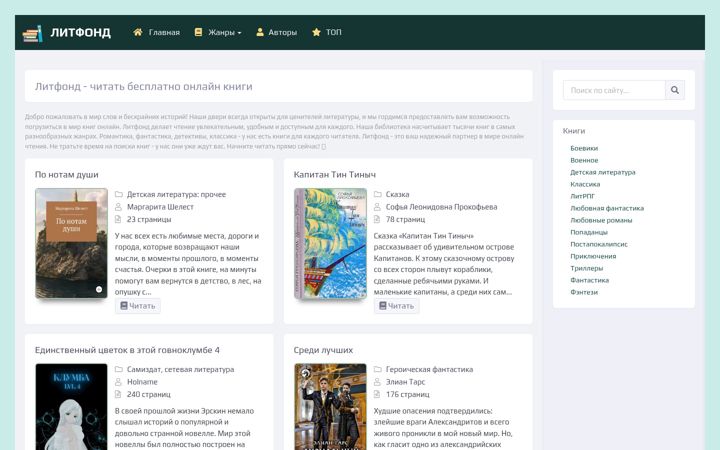Click heading Литфонд - читать бесплатно онлайн книги
720x450 pixels.
[x=144, y=86]
